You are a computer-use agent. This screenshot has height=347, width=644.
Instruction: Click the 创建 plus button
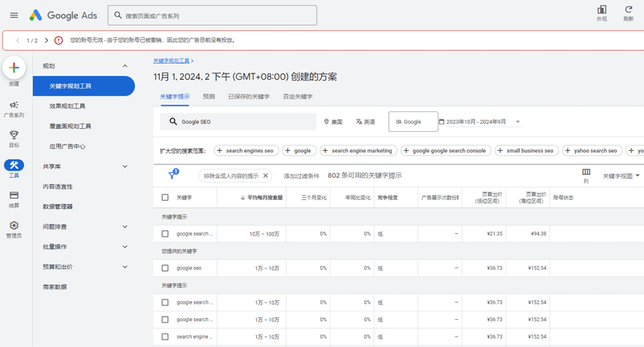[x=14, y=67]
